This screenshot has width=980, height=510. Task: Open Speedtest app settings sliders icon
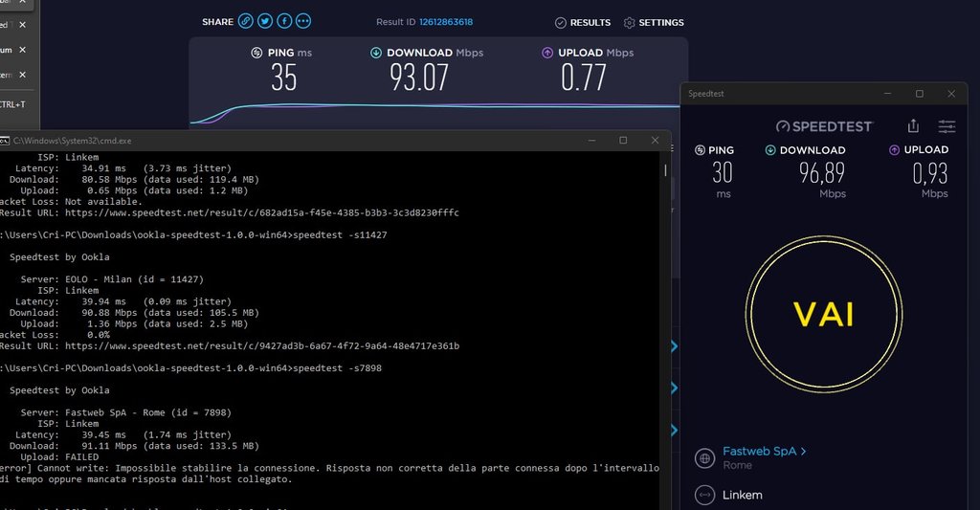[947, 126]
